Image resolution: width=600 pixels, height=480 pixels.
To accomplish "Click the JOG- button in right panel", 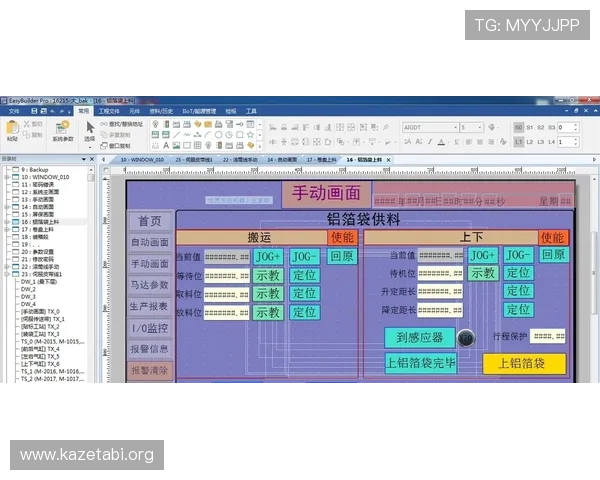I will (518, 255).
